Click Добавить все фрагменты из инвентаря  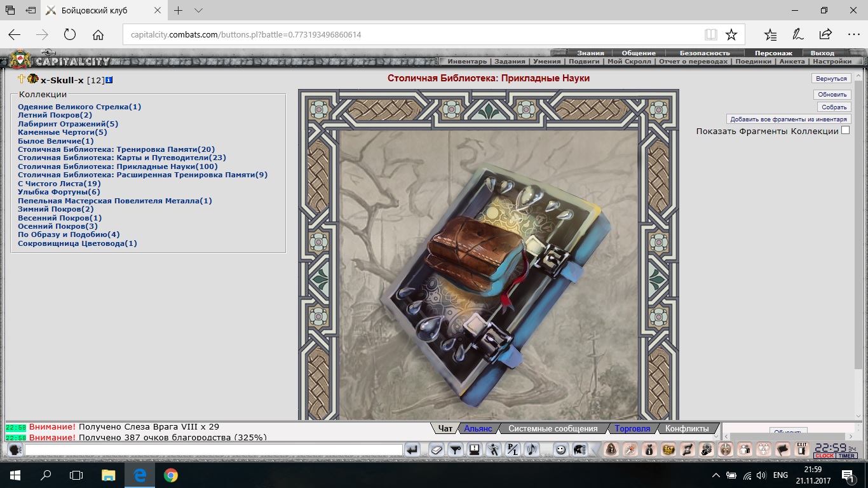tap(789, 119)
